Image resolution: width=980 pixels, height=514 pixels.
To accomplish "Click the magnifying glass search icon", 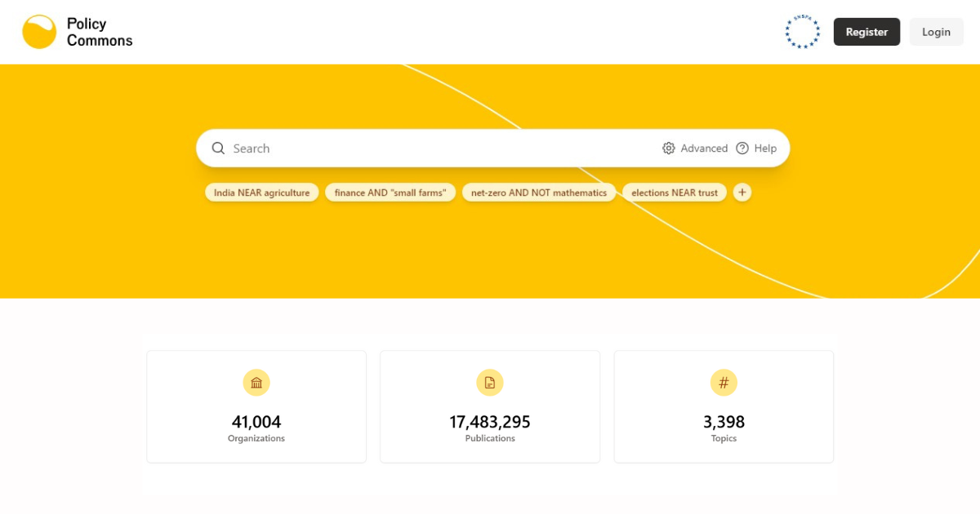I will click(218, 148).
